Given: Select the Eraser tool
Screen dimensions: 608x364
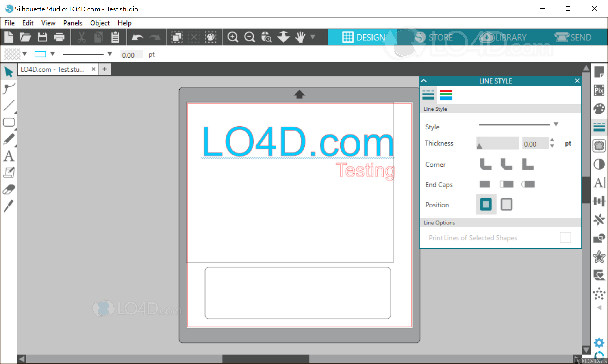Looking at the screenshot, I should [x=9, y=189].
